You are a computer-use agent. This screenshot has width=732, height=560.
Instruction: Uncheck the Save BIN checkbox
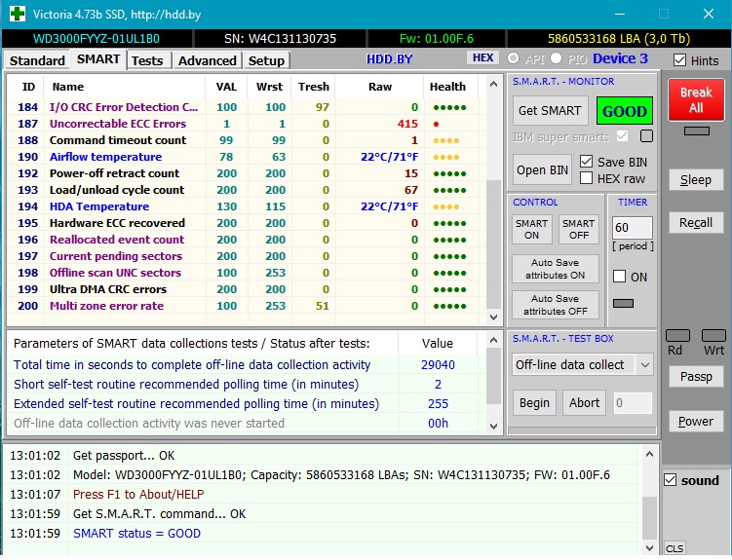pyautogui.click(x=587, y=162)
